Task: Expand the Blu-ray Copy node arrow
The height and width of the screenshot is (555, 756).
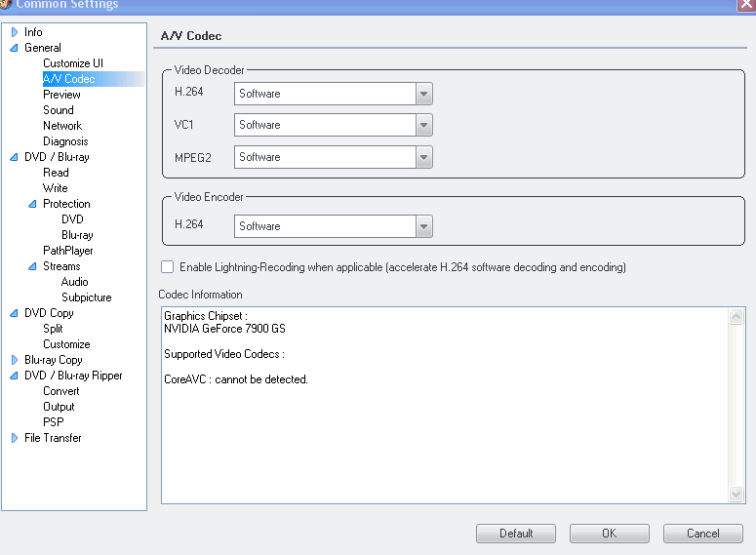Action: pyautogui.click(x=15, y=360)
